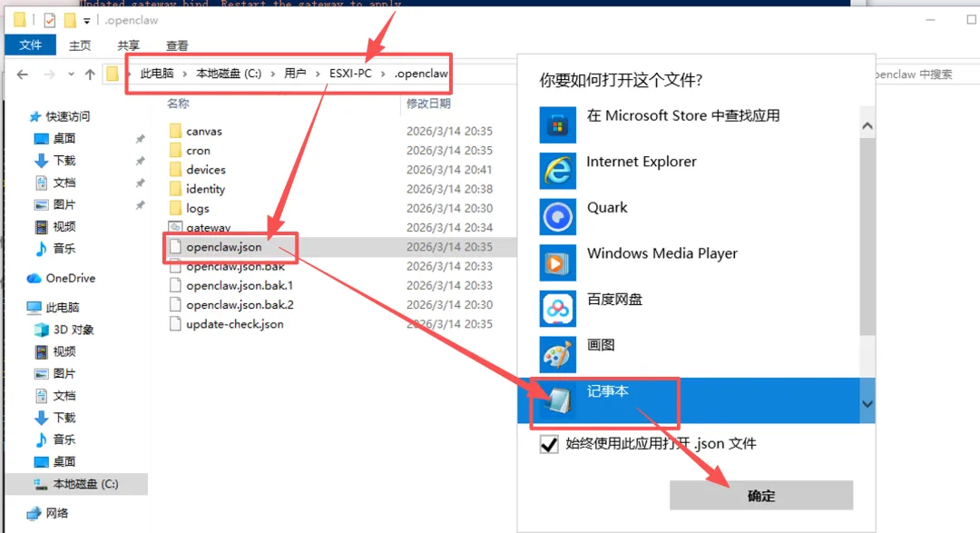Viewport: 980px width, 533px height.
Task: Toggle 始终使用此应用打开 .json 文件 checkbox
Action: [549, 444]
